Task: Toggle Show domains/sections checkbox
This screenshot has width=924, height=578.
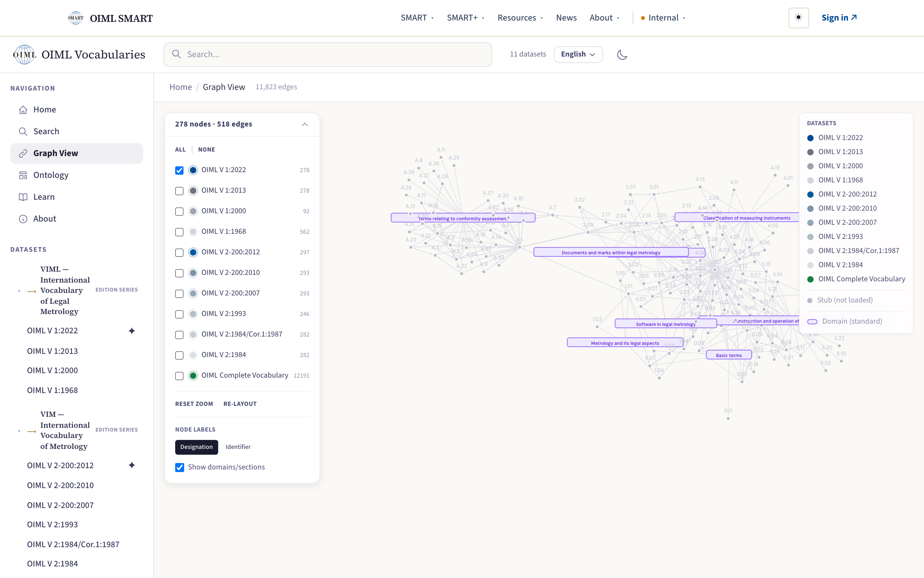Action: point(179,467)
